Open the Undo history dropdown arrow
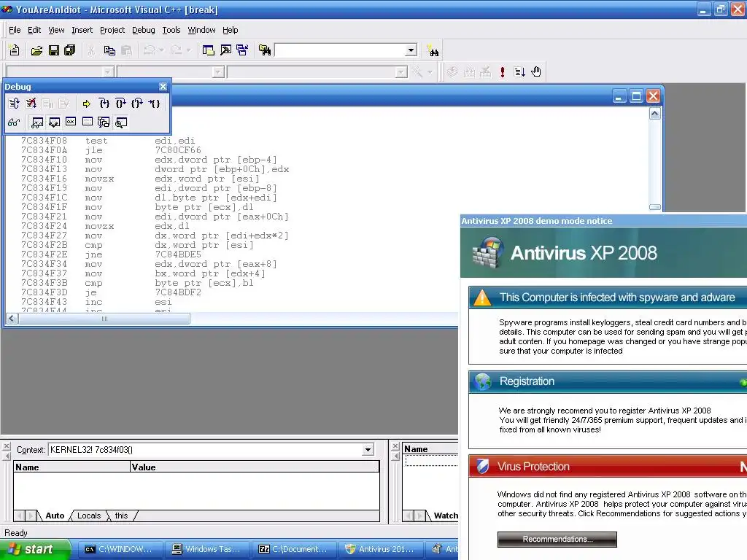This screenshot has height=560, width=747. [x=161, y=50]
